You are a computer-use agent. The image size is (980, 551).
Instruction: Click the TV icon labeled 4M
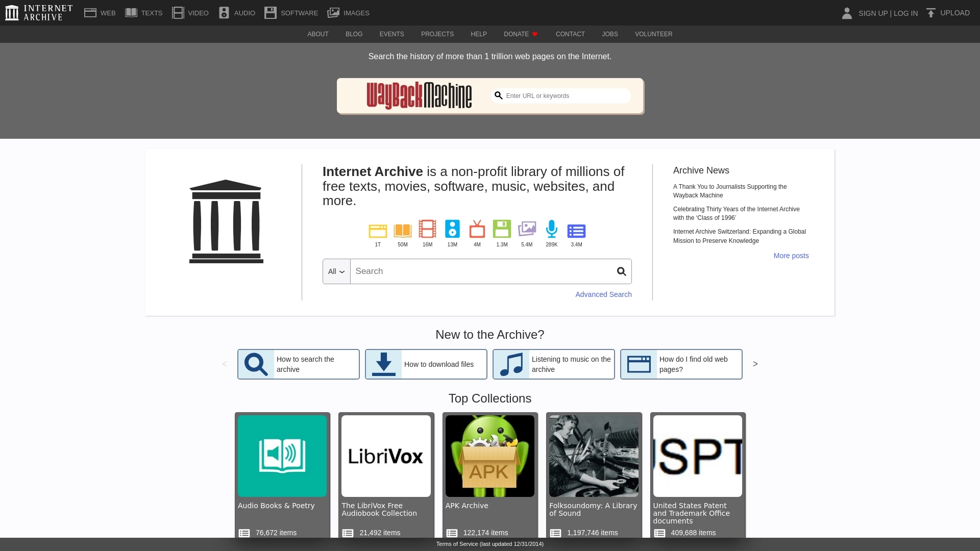pos(477,229)
